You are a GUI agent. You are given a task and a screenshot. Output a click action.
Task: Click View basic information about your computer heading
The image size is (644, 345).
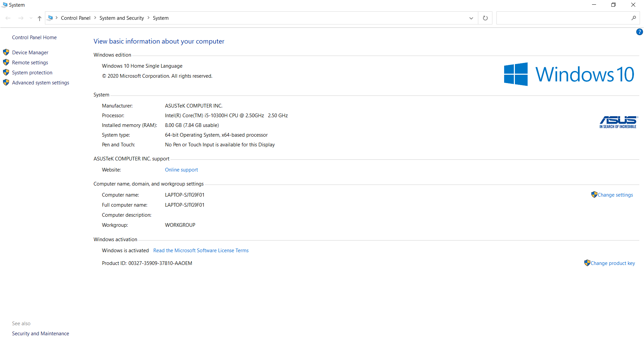(x=159, y=41)
